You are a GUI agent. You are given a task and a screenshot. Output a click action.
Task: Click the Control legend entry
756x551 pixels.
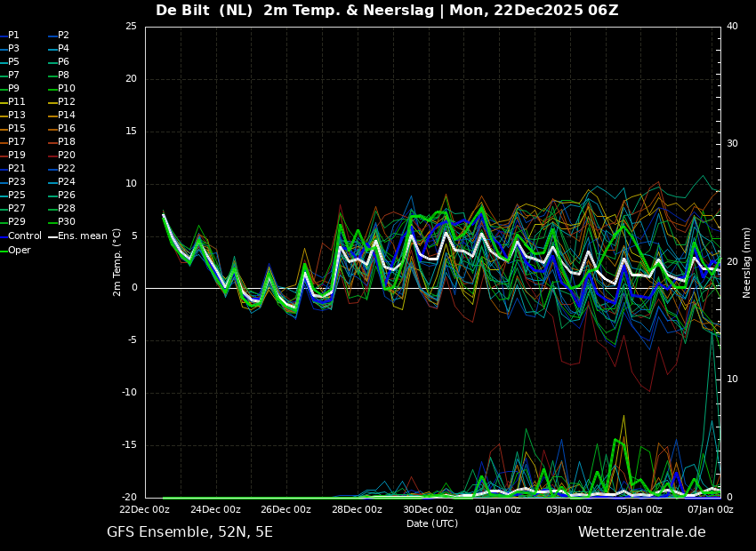coord(25,236)
